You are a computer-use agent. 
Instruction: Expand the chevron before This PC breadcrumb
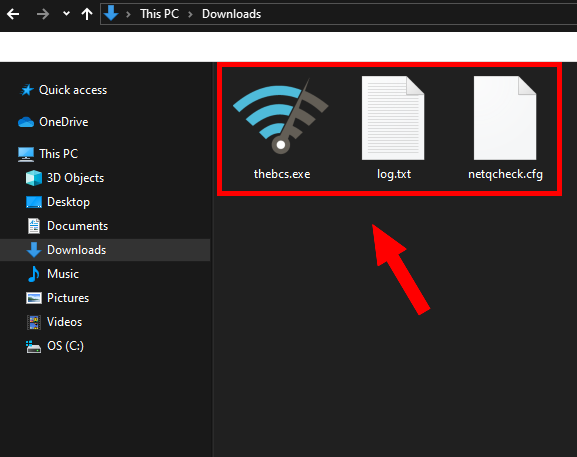click(128, 14)
